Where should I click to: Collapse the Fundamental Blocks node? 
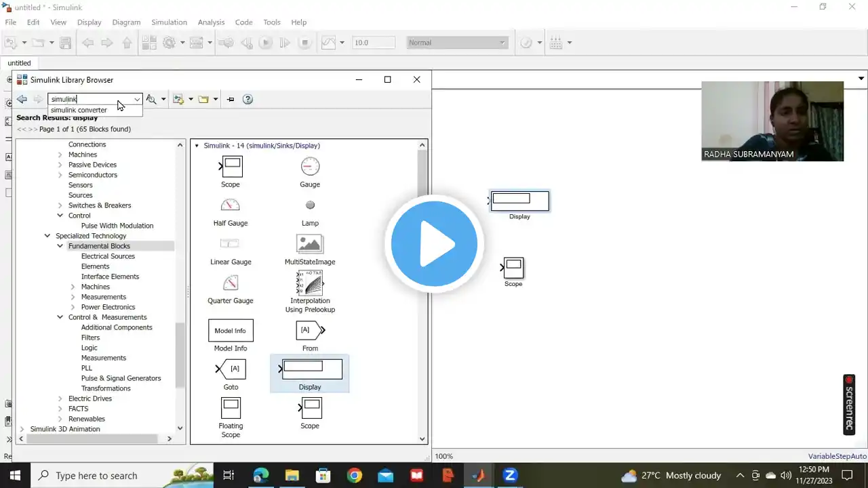[x=60, y=246]
